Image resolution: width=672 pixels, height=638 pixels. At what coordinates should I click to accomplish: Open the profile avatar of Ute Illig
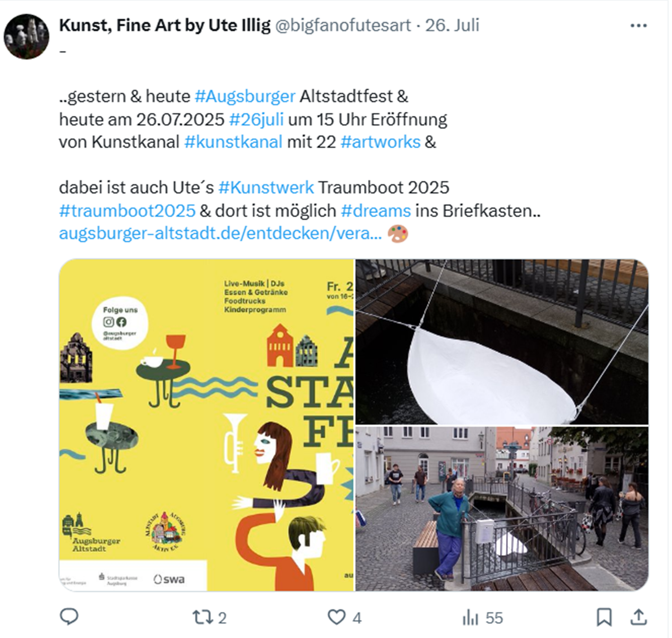tap(26, 37)
